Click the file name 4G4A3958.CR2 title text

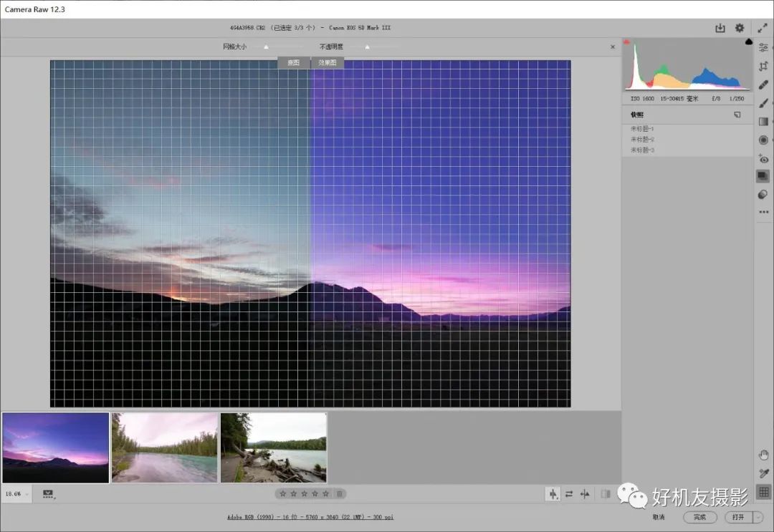(247, 28)
